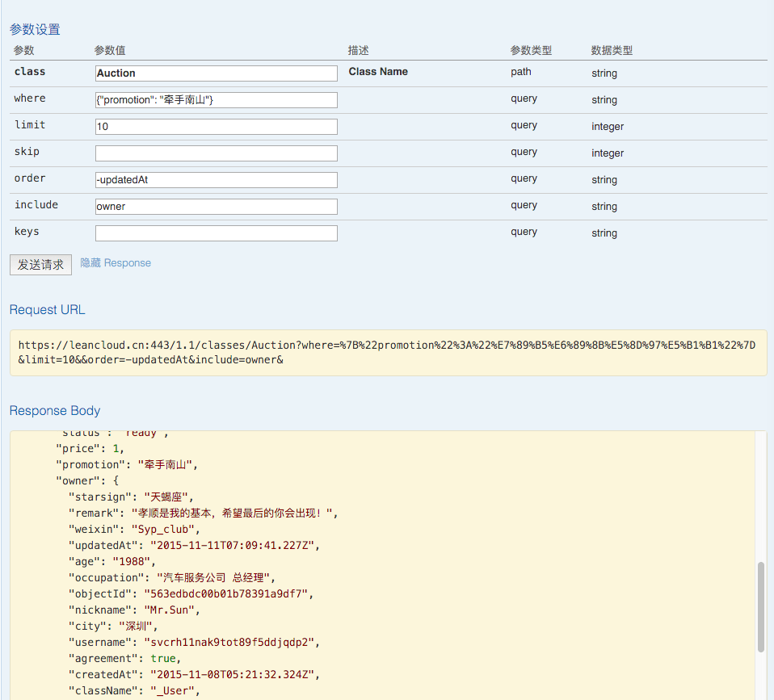774x700 pixels.
Task: Click the createdAt timestamp in response
Action: tap(233, 675)
